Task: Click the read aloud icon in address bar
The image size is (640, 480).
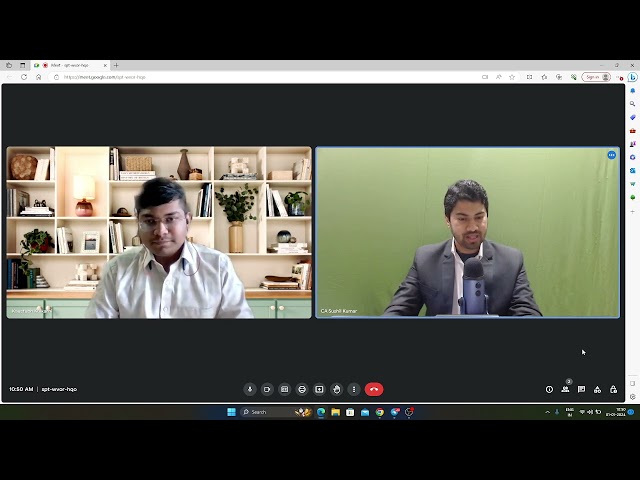Action: (498, 77)
